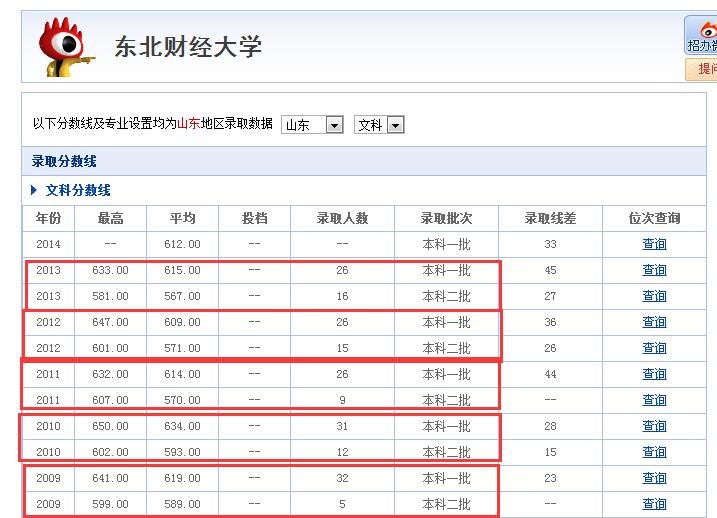Viewport: 717px width, 518px height.
Task: Select the 619.00 average score cell
Action: (x=182, y=478)
